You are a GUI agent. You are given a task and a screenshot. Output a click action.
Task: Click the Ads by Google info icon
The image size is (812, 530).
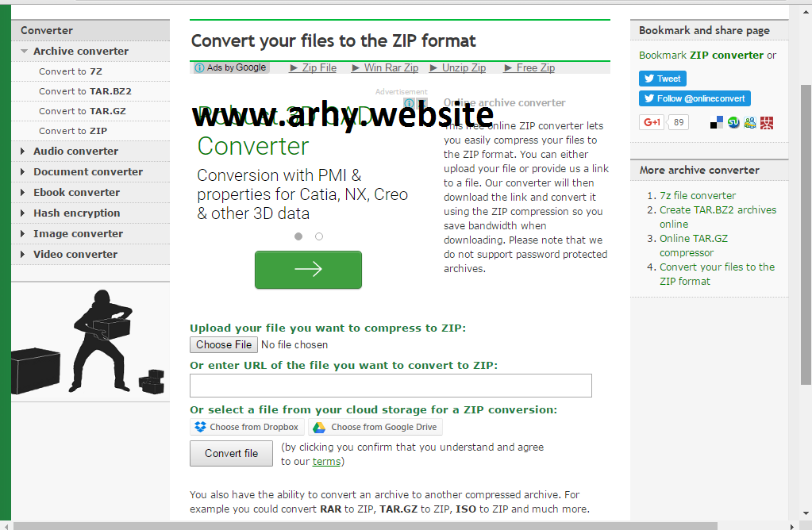pos(199,67)
